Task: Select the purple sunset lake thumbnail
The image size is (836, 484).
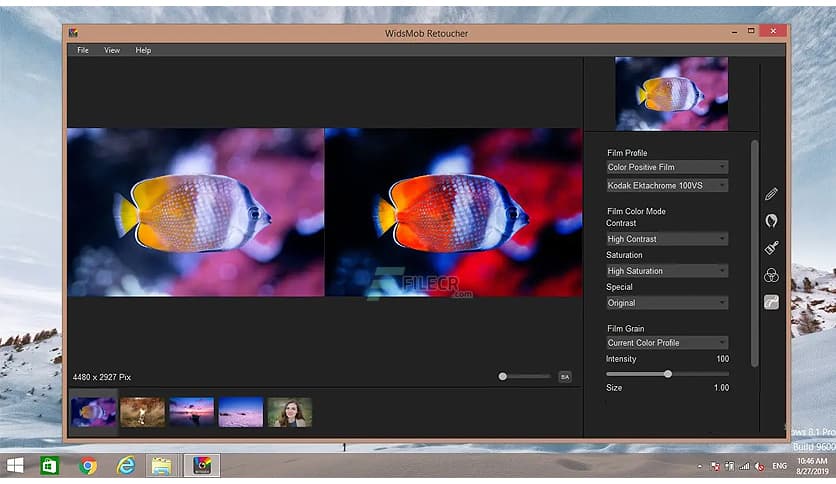Action: click(x=191, y=412)
